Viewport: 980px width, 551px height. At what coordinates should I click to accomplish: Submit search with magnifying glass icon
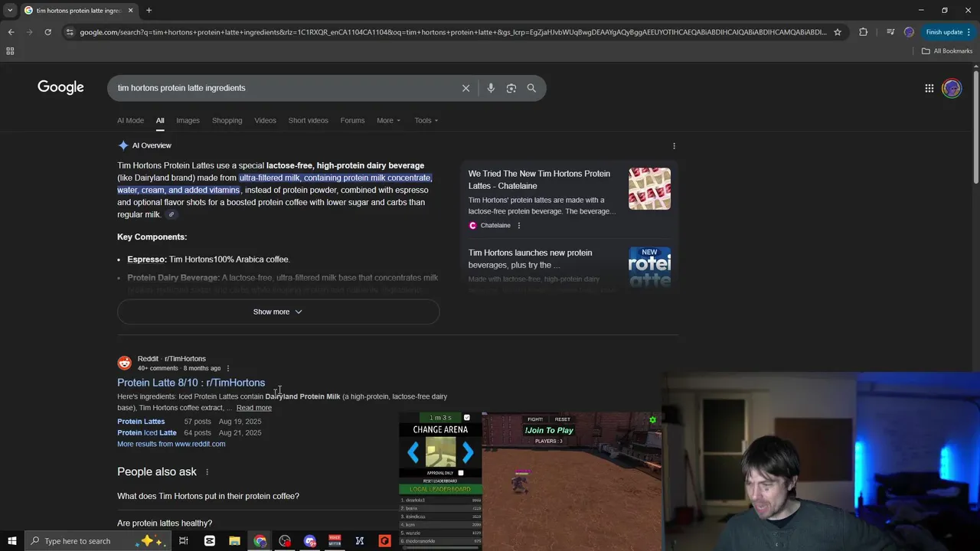pos(531,88)
